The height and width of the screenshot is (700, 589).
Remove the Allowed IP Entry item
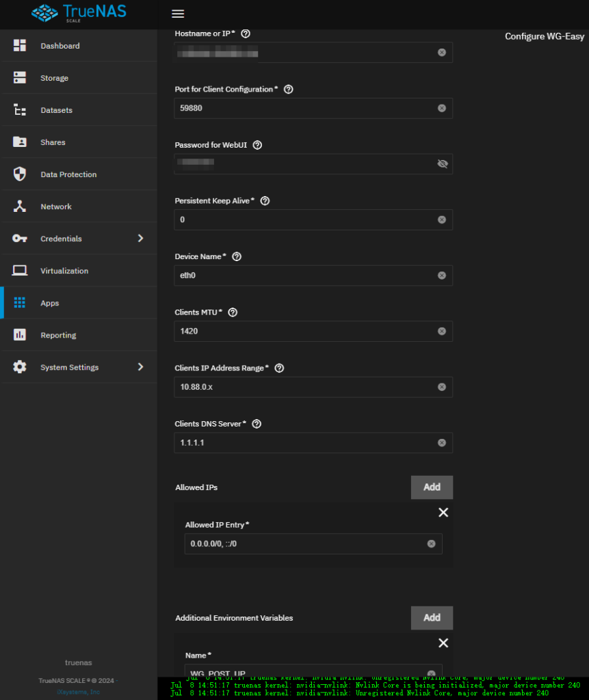(443, 513)
